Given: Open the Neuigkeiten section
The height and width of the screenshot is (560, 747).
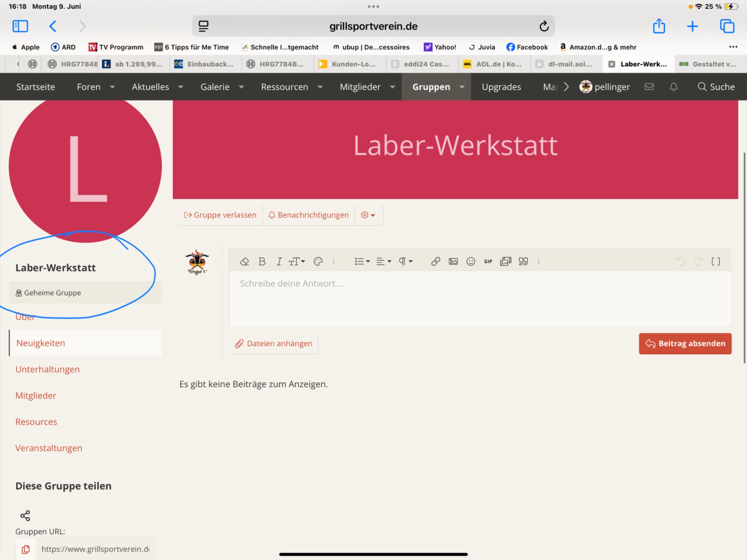Looking at the screenshot, I should click(86, 343).
